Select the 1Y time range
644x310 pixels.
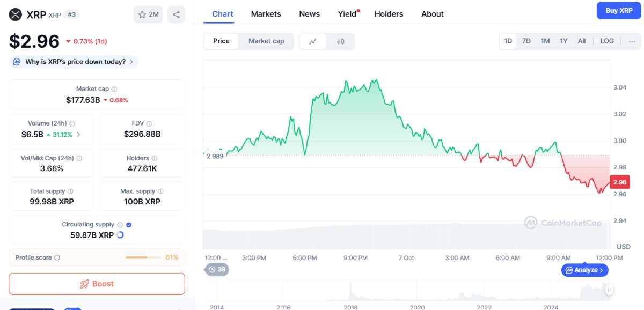(563, 41)
